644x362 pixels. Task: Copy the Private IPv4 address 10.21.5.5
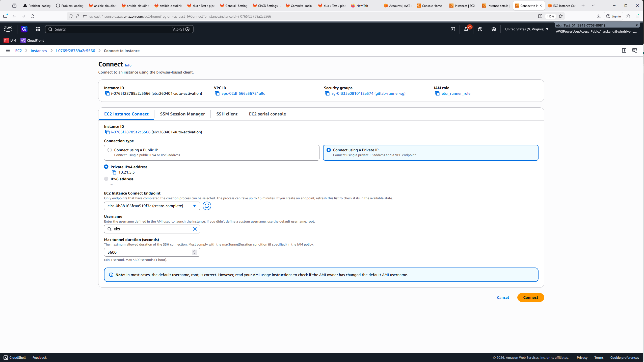point(114,172)
